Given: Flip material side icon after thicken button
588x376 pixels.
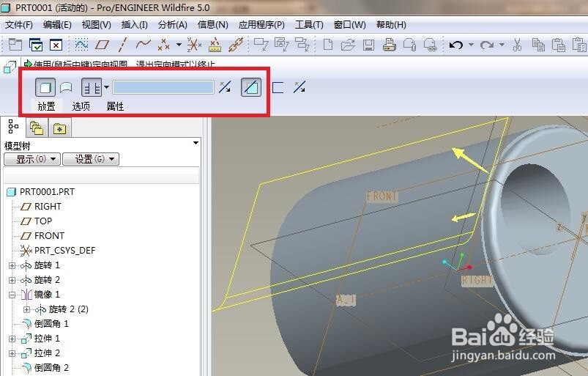Looking at the screenshot, I should (299, 87).
